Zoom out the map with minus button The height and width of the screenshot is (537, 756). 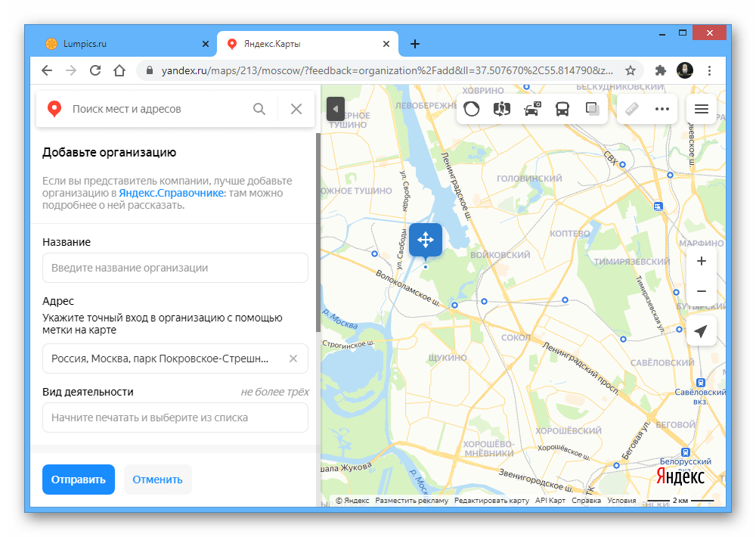(x=701, y=291)
